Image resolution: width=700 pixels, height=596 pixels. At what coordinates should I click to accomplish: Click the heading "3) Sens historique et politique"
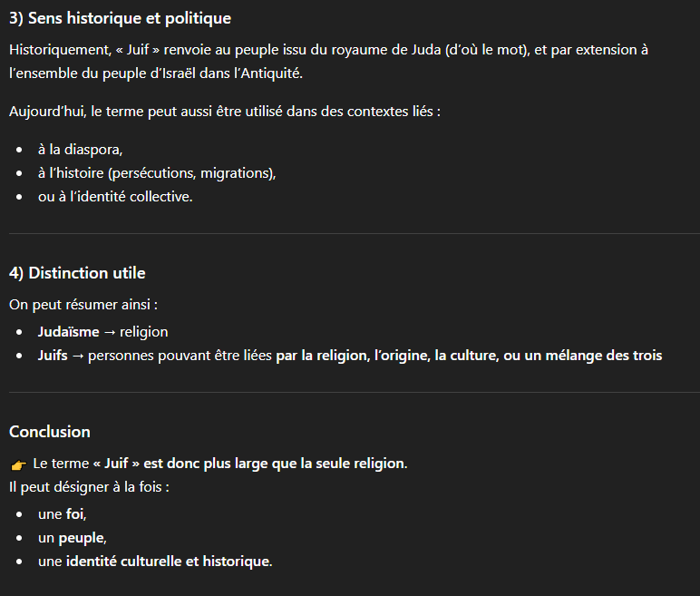(x=120, y=18)
